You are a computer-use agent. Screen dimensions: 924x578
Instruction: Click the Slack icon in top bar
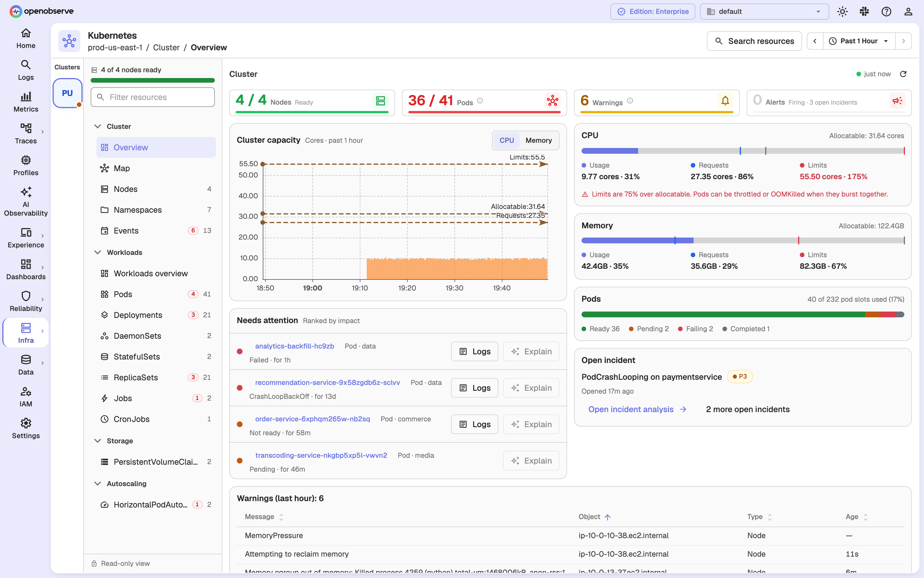pos(864,12)
